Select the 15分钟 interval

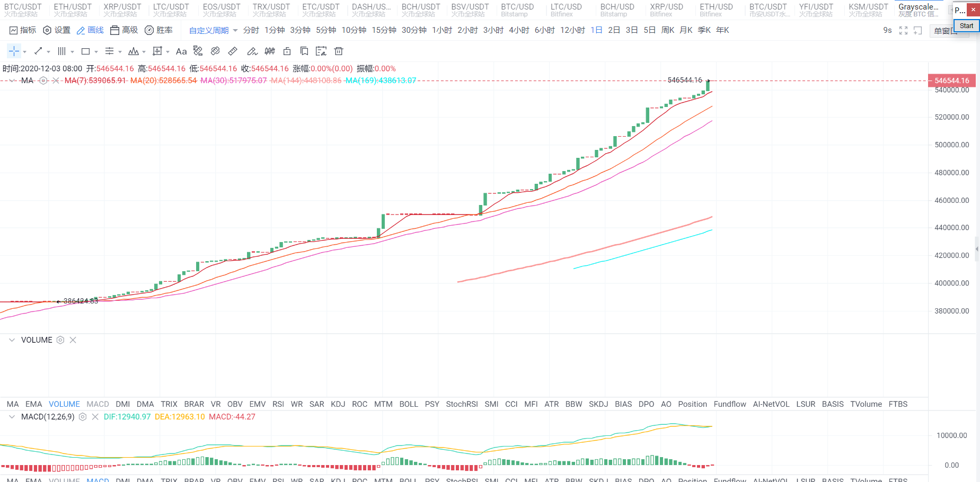pos(384,30)
